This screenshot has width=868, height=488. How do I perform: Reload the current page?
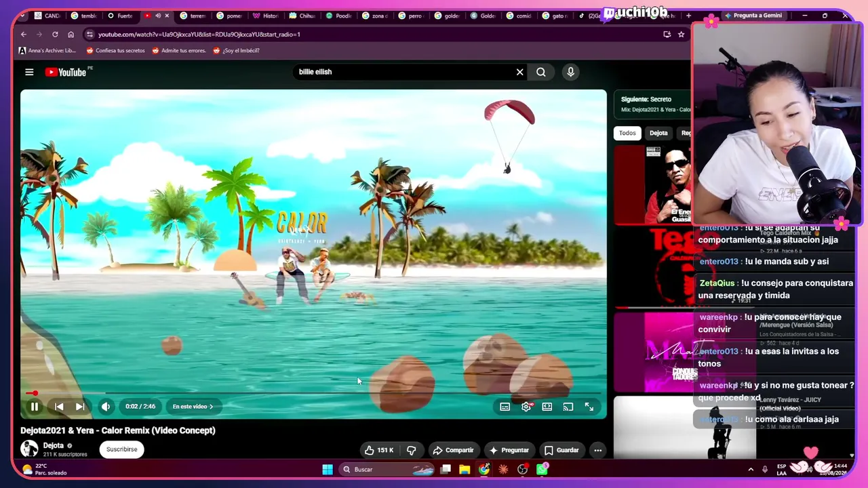[x=55, y=35]
